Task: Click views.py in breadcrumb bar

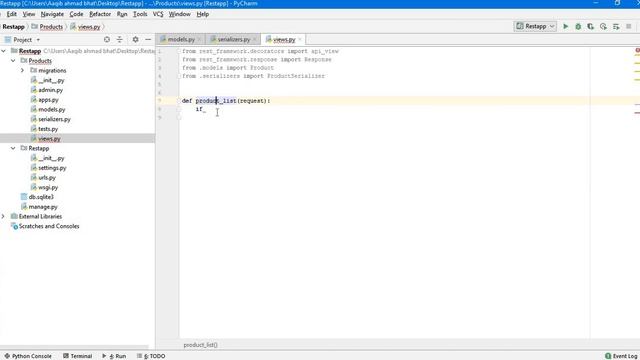Action: pos(89,27)
